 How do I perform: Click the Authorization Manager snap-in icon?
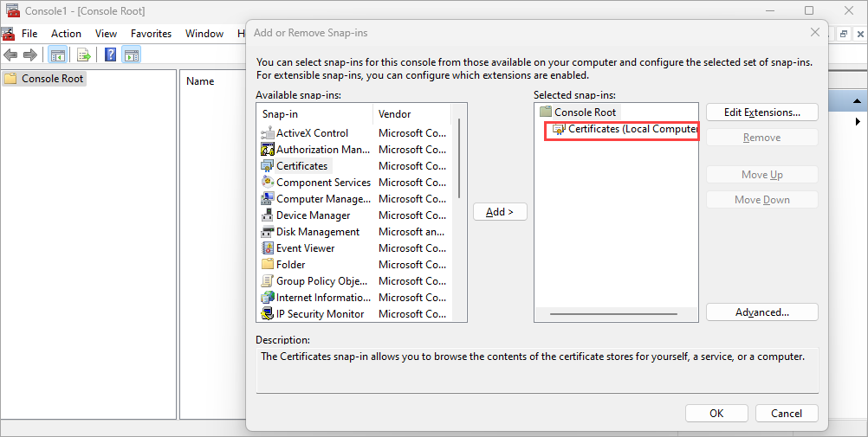point(268,150)
